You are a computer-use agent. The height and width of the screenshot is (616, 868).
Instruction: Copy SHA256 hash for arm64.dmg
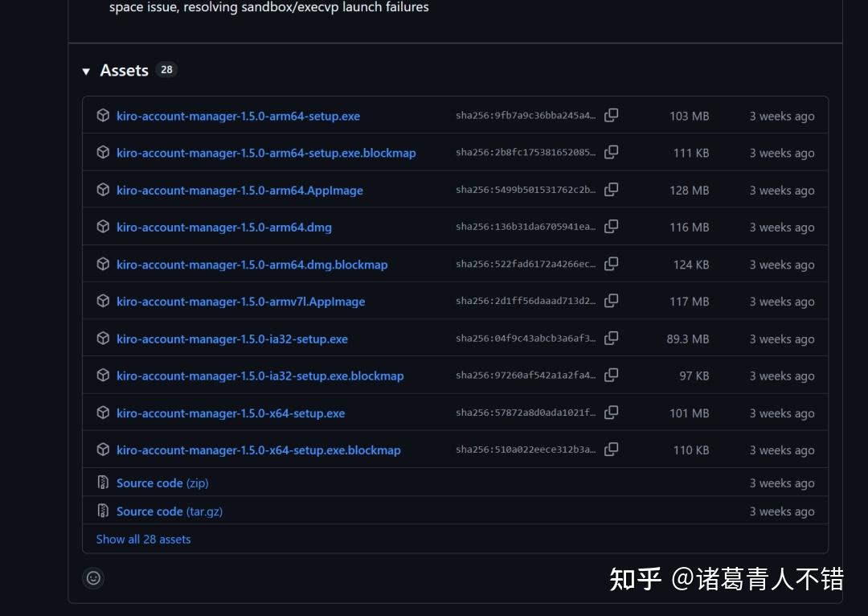pos(611,228)
